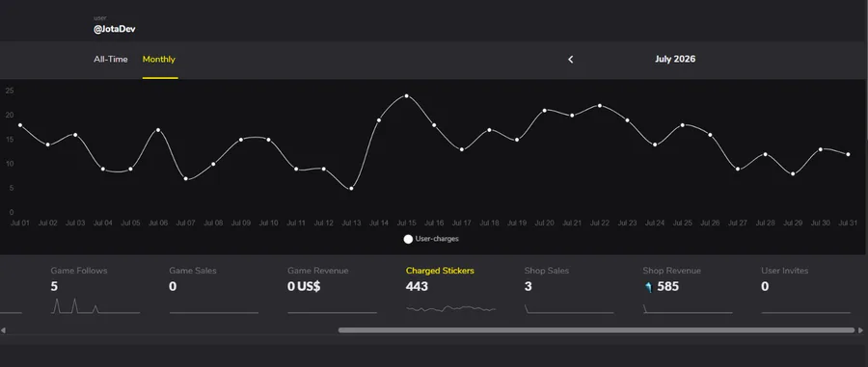Click the Game Follows sparkline chart
Screen dimensions: 868x367
click(95, 305)
